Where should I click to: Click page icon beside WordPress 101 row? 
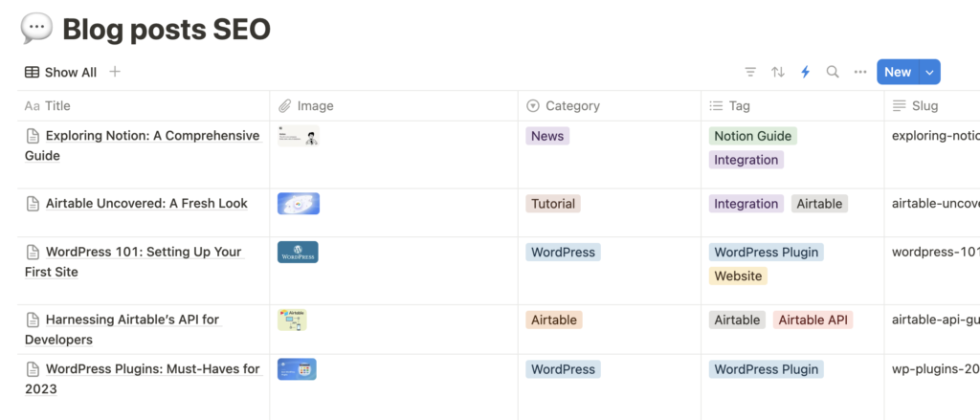[x=33, y=253]
